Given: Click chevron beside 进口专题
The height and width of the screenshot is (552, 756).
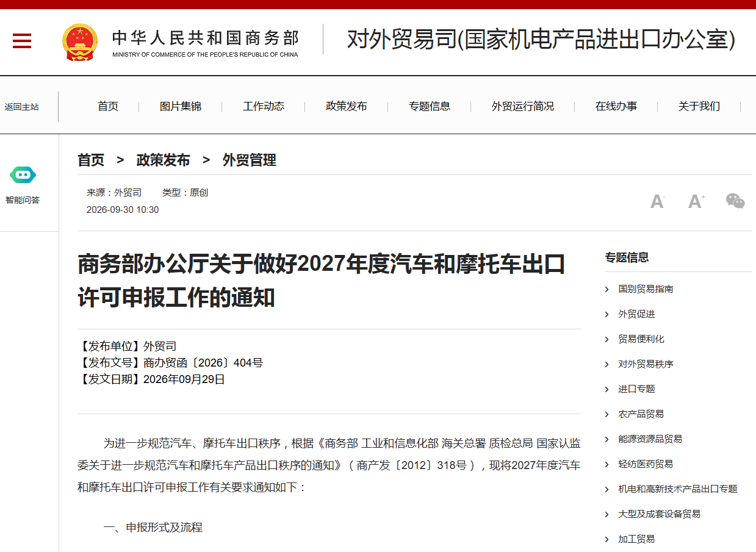Looking at the screenshot, I should click(x=607, y=389).
